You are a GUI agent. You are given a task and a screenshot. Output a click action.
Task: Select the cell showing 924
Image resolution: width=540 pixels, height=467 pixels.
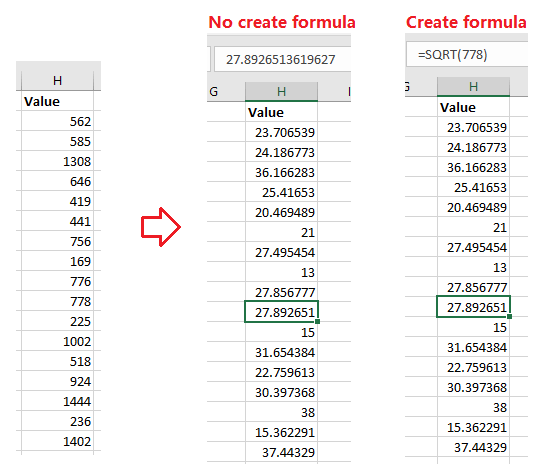pos(58,381)
